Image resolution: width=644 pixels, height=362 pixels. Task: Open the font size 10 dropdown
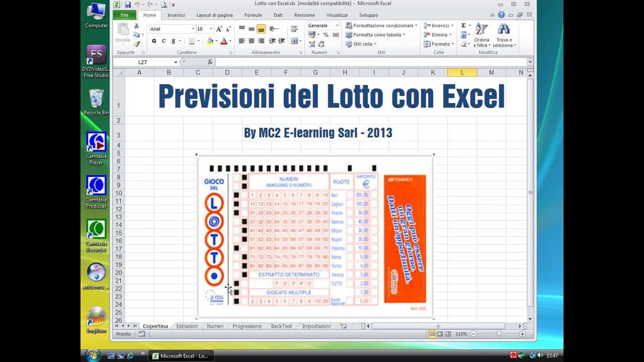(x=211, y=29)
